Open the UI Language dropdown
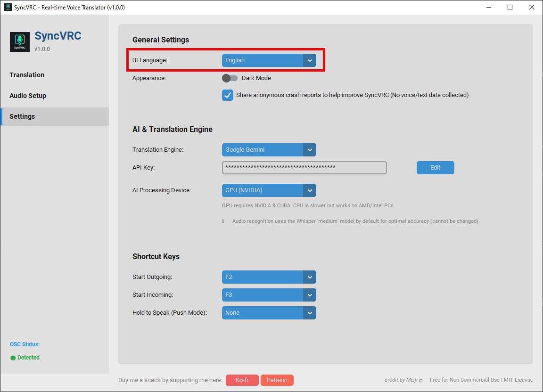 pyautogui.click(x=269, y=60)
